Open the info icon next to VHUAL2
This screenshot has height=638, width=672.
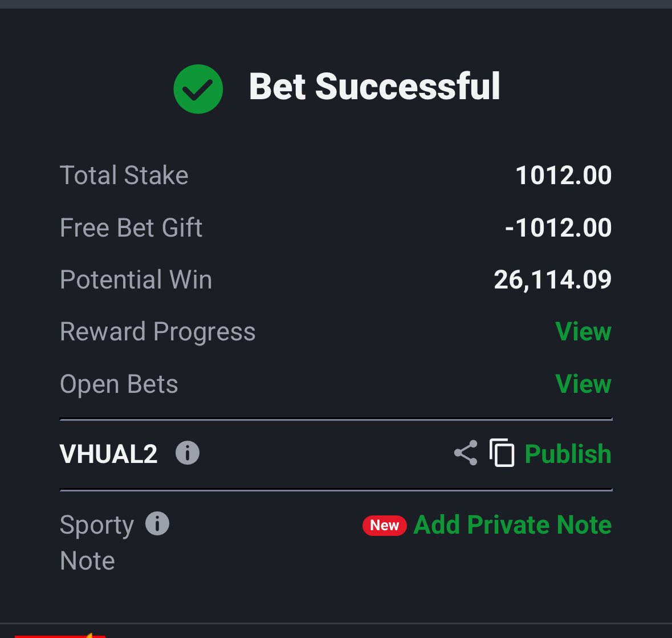(188, 453)
